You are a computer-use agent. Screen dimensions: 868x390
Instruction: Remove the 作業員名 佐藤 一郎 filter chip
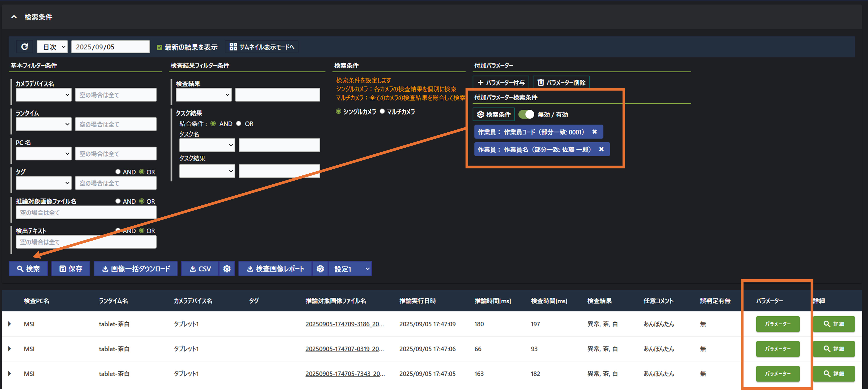601,149
